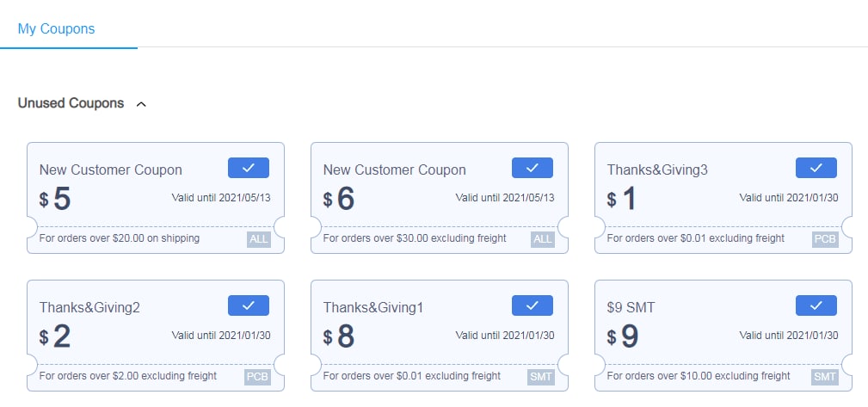Click the ALL tag on $6 coupon
Screen dimensions: 868x407
coord(543,239)
